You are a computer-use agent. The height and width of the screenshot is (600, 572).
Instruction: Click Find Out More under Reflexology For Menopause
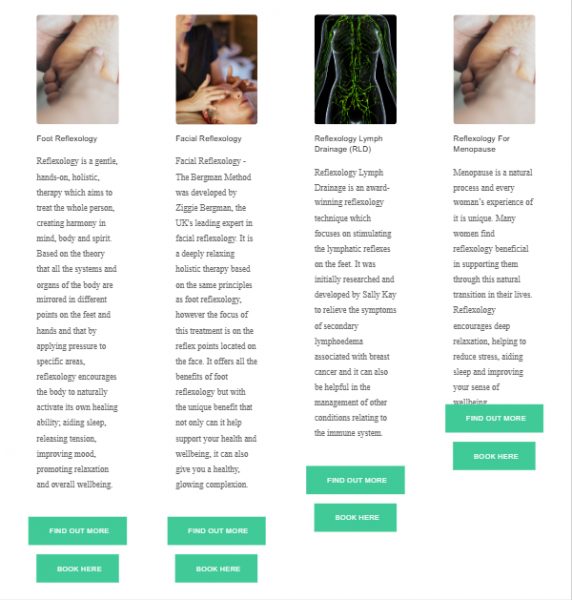coord(494,418)
